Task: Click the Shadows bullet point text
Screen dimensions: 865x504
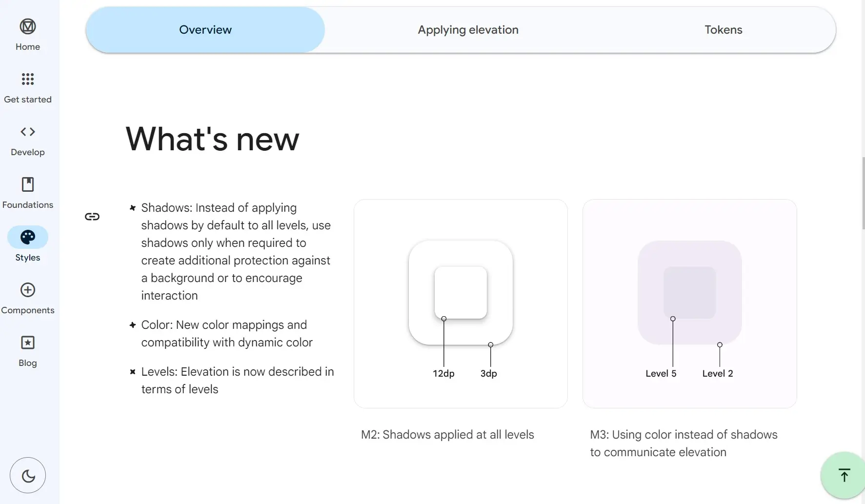Action: tap(237, 252)
